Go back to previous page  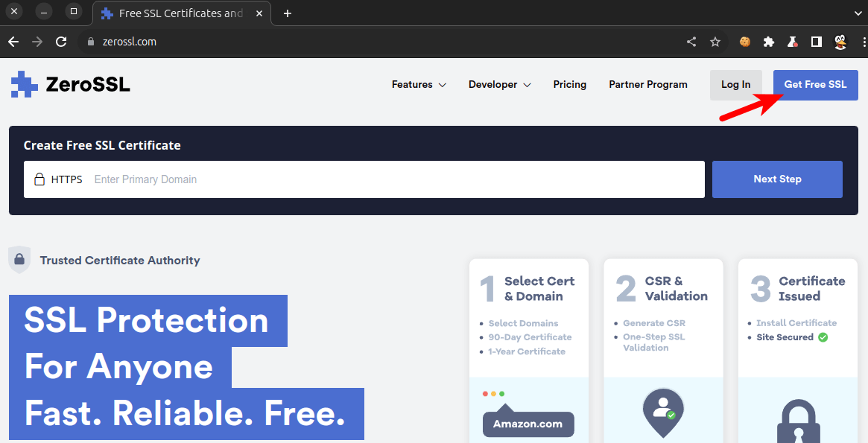click(13, 42)
